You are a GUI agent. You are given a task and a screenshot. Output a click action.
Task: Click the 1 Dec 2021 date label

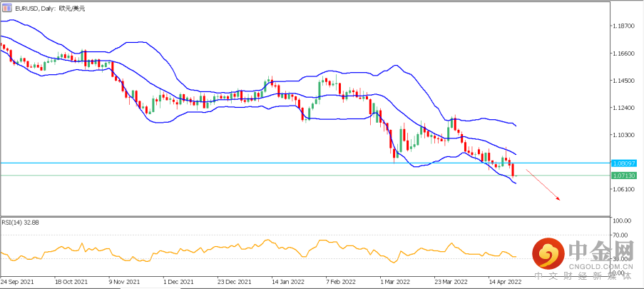(x=180, y=283)
